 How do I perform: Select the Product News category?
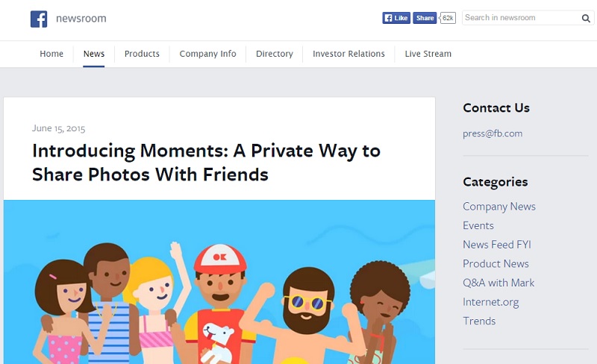click(496, 264)
